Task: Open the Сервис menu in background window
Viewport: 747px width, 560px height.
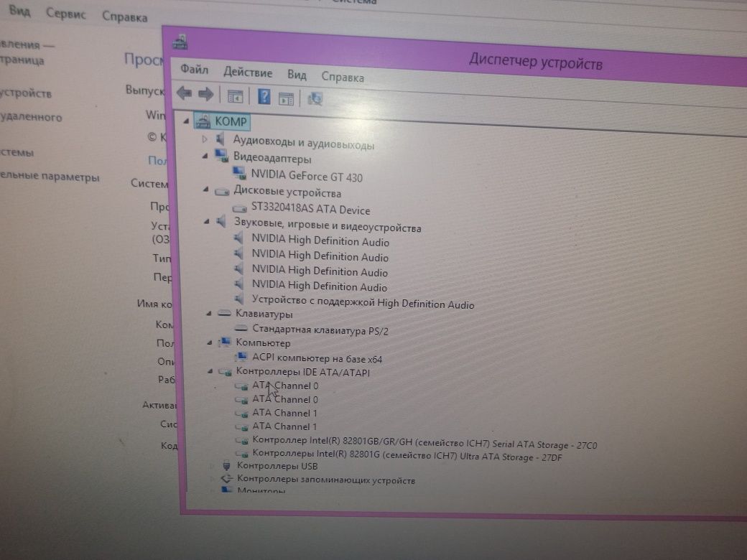Action: (66, 14)
